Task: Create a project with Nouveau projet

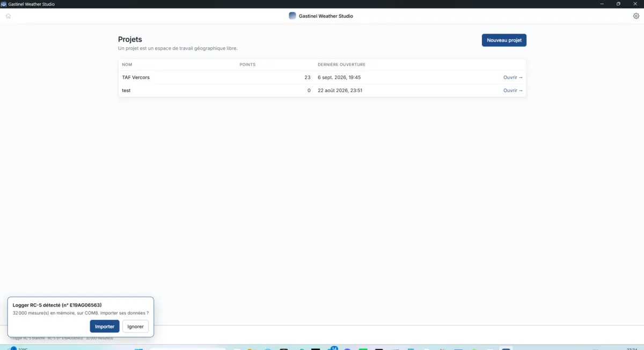Action: (504, 40)
